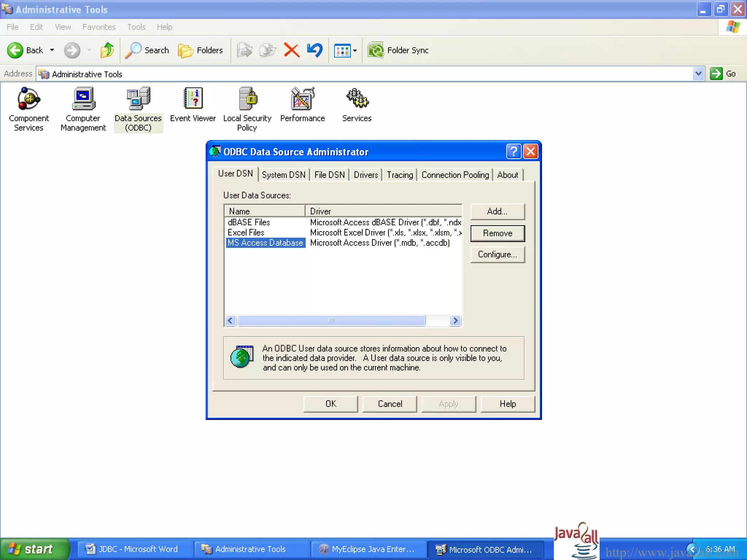
Task: Open the Computer Management icon
Action: coord(83,99)
